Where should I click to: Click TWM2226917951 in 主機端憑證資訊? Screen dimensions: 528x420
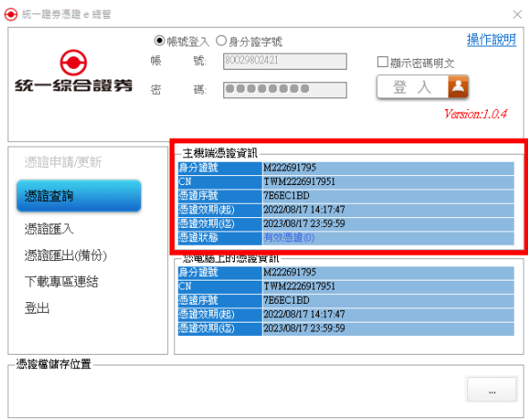[299, 181]
